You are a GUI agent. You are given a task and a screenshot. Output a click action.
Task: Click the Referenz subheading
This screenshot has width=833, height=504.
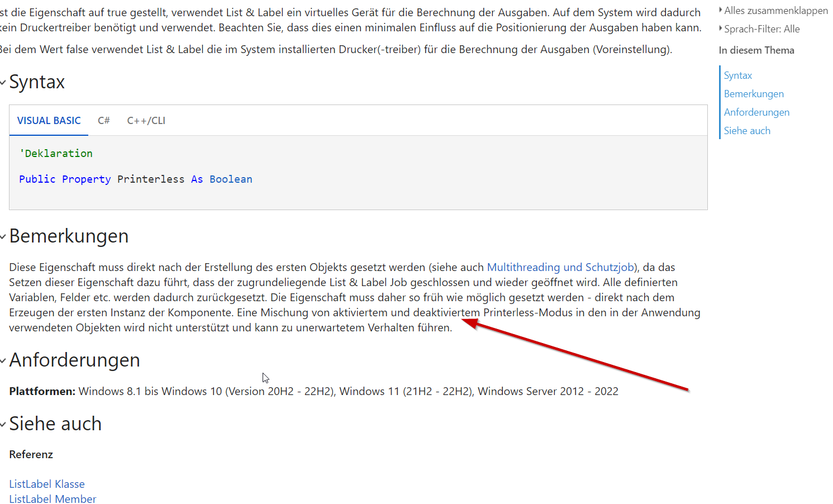coord(31,454)
